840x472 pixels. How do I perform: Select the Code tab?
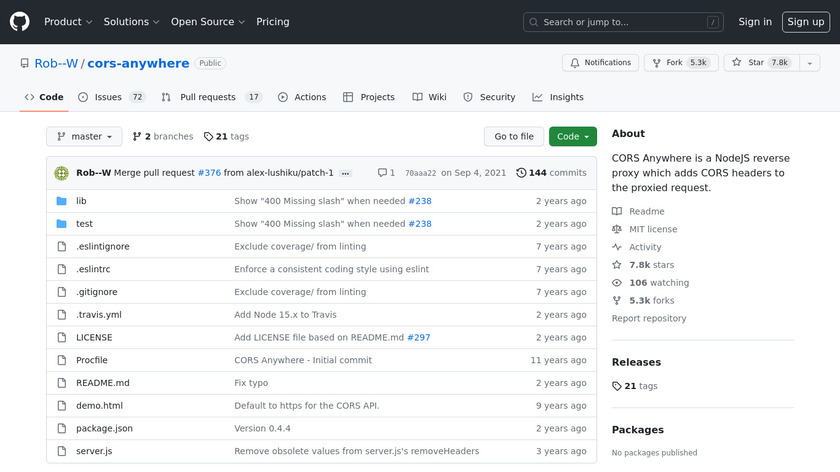coord(44,97)
